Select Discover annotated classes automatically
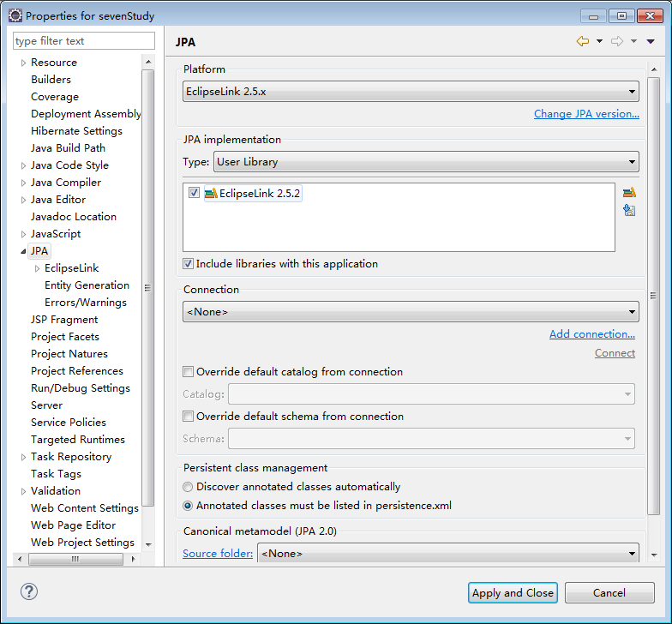 coord(187,487)
